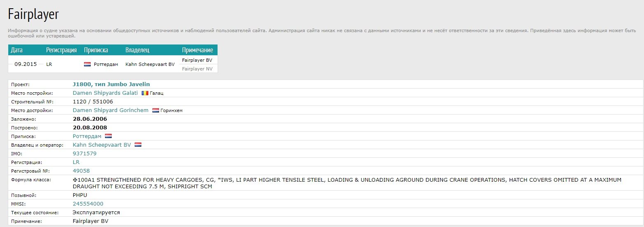Open Kahn Scheepvaart BV owner and operator link
The image size is (644, 227).
click(x=102, y=145)
